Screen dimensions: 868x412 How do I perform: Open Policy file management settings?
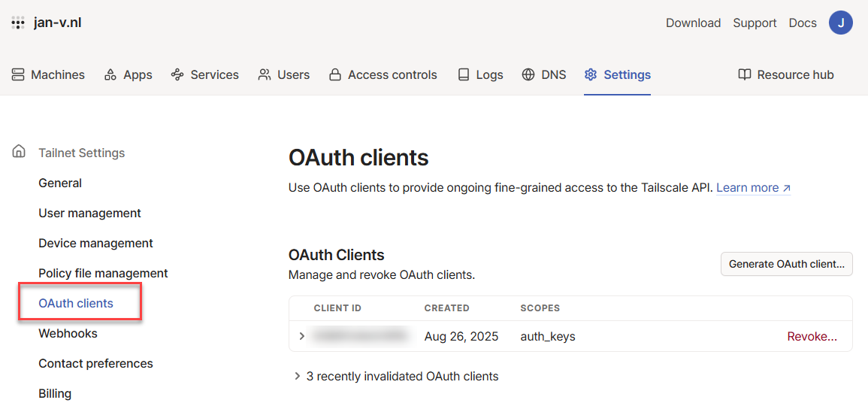tap(103, 273)
